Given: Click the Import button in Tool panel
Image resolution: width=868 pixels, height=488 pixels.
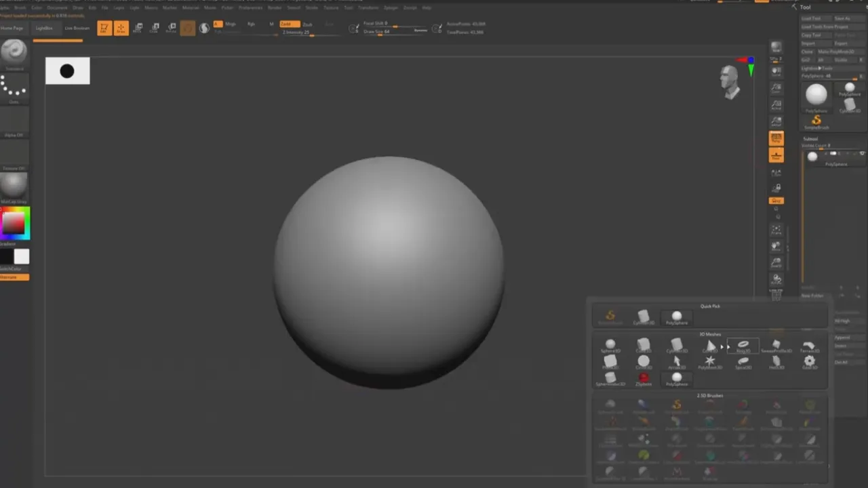Looking at the screenshot, I should [x=815, y=43].
